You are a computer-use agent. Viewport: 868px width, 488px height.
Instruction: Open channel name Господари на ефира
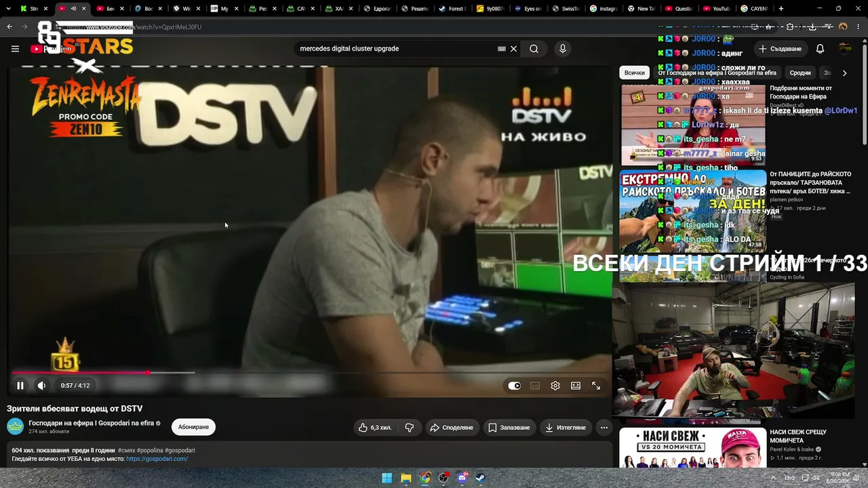[92, 424]
